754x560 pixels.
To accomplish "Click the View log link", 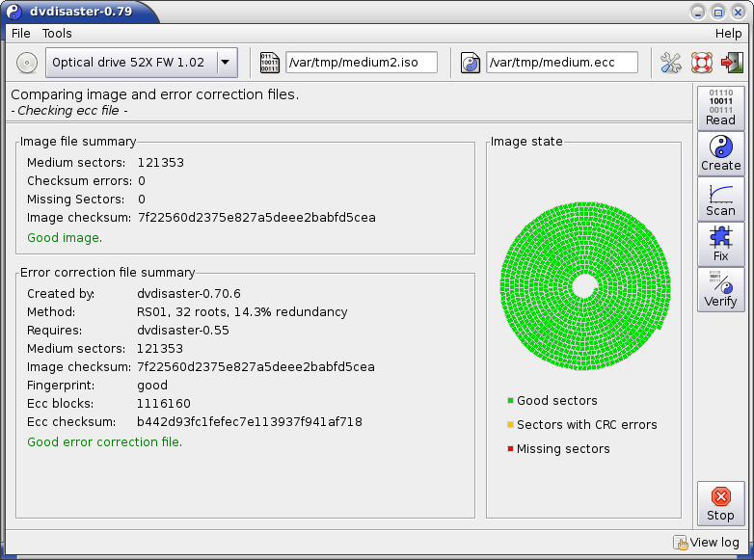I will 708,543.
